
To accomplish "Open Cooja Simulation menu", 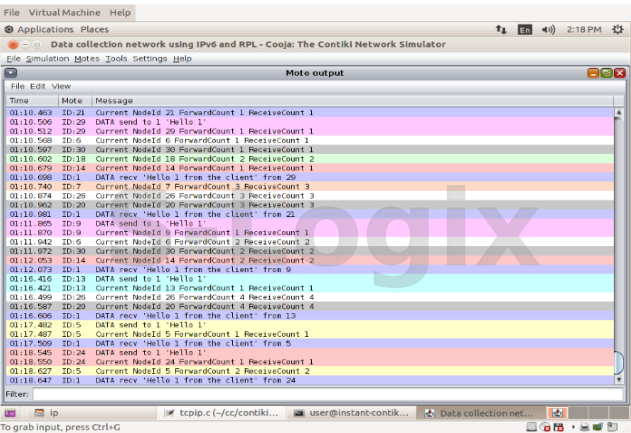I will pos(47,59).
